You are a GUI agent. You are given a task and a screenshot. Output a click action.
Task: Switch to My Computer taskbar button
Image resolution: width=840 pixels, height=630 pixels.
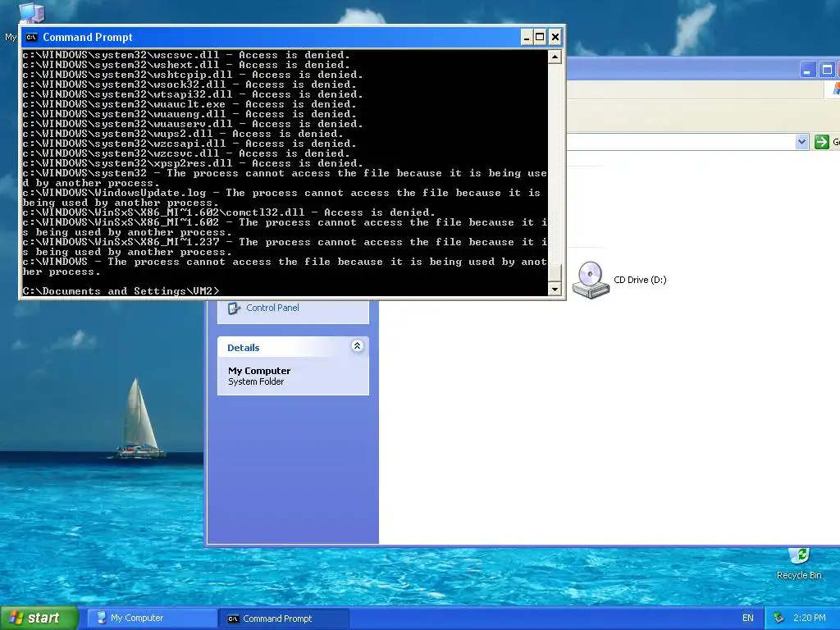point(152,619)
